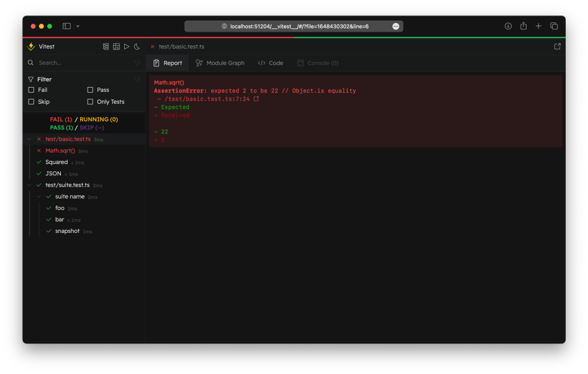Click the green check beside foo
Viewport: 588px width, 374px height.
pyautogui.click(x=49, y=208)
